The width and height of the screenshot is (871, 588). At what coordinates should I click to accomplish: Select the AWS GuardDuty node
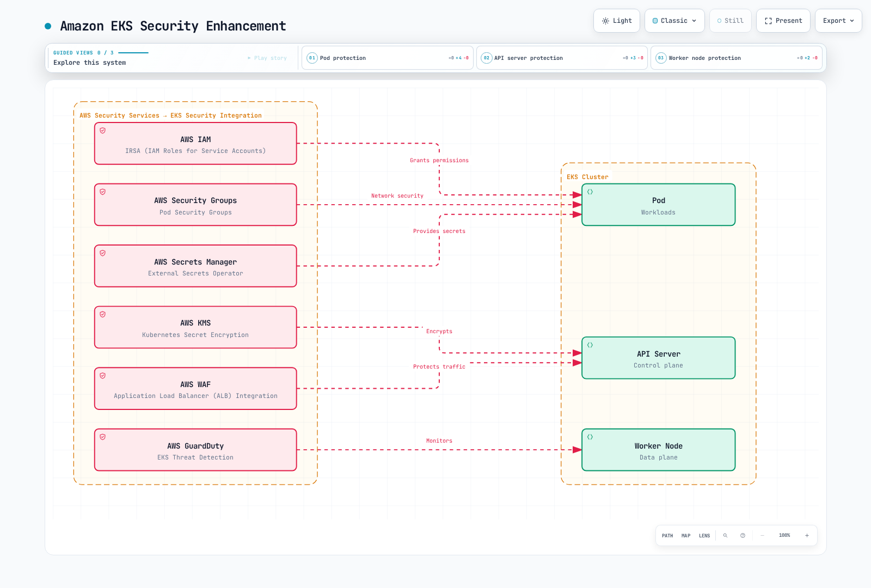pos(195,450)
